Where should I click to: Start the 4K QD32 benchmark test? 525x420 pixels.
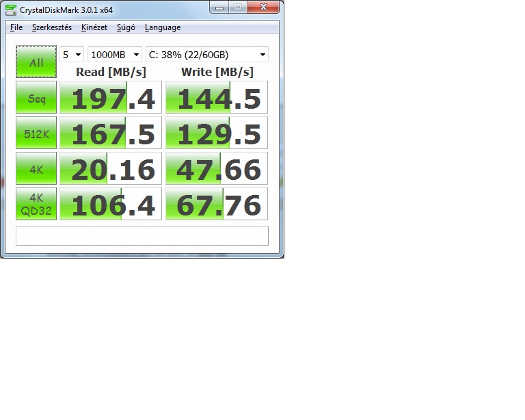point(36,204)
